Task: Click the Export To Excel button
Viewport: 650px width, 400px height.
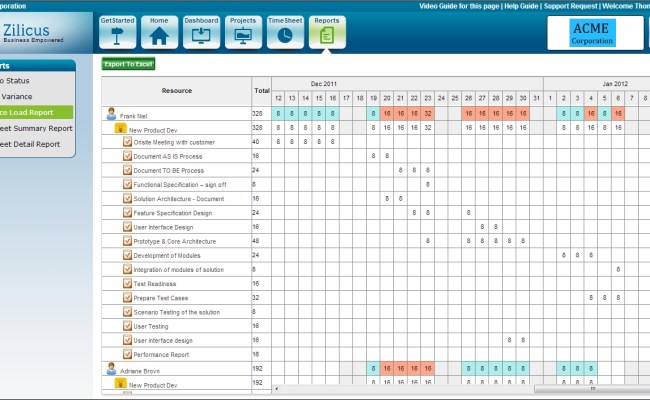Action: pos(129,64)
